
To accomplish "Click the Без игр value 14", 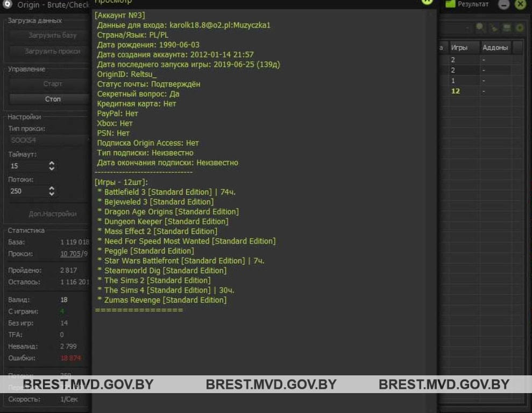I will [x=64, y=323].
